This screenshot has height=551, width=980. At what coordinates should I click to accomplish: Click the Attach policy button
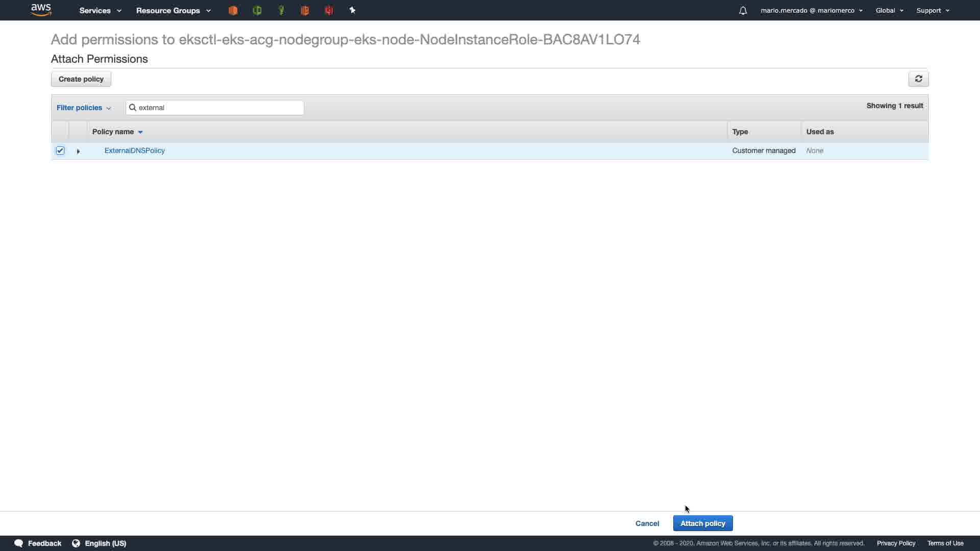702,523
